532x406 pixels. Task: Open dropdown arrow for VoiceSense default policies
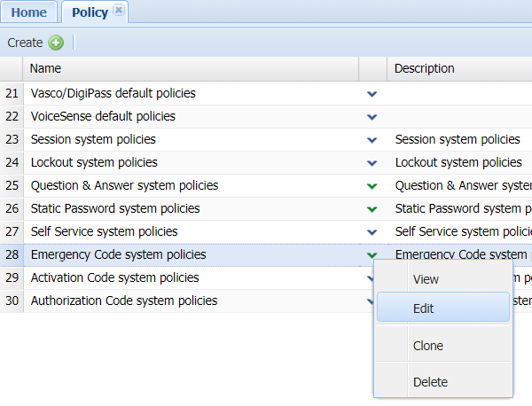click(372, 116)
